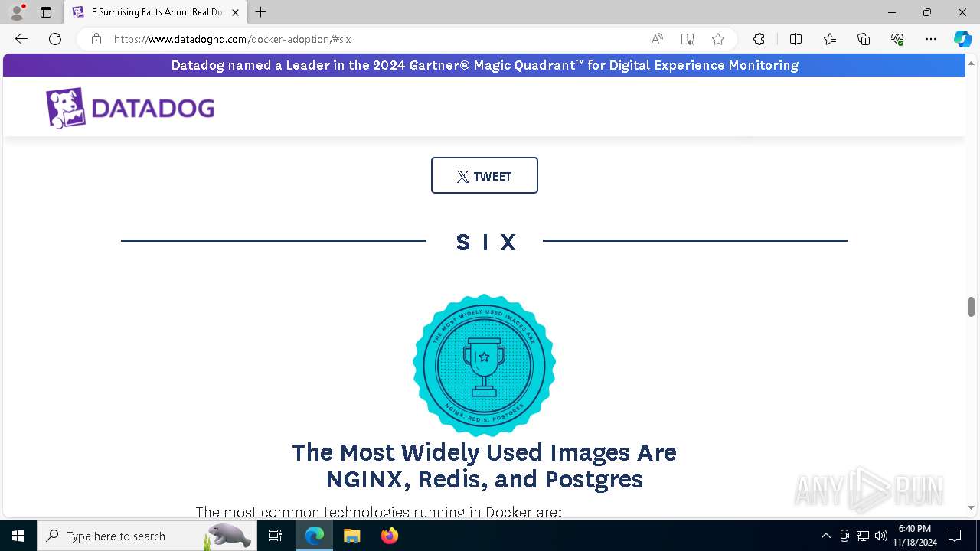View site information lock icon
Screen dimensions: 980x551
tap(96, 39)
